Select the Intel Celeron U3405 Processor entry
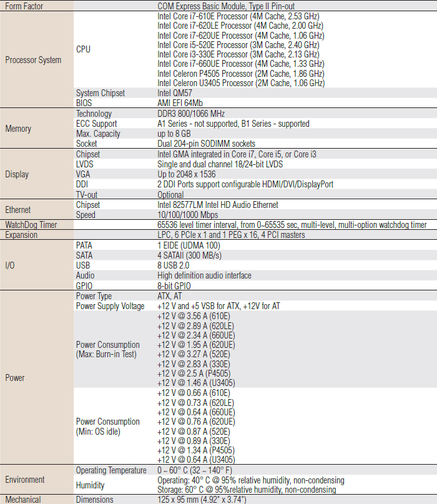 [x=240, y=83]
